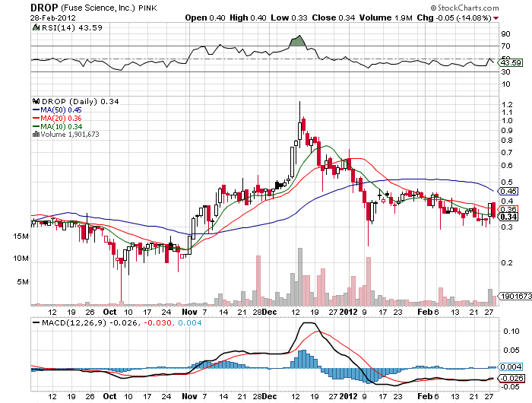Click the volume bars icon in legend
This screenshot has height=403, width=532.
click(36, 135)
